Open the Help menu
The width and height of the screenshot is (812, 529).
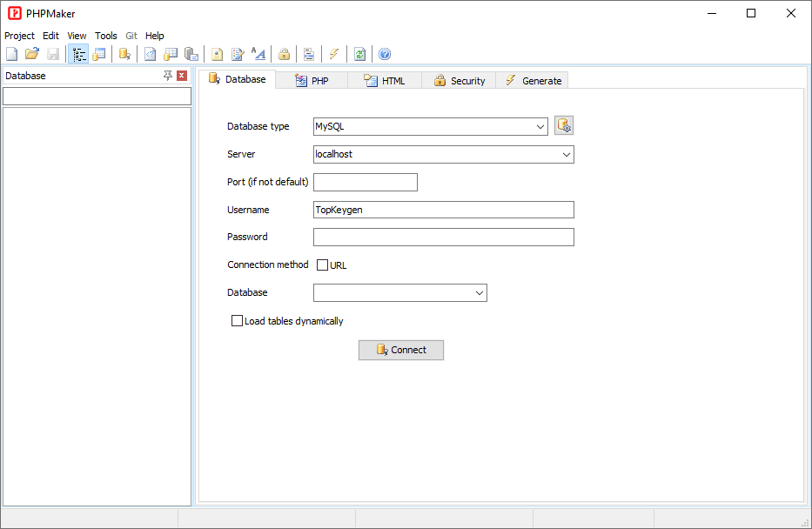click(154, 36)
